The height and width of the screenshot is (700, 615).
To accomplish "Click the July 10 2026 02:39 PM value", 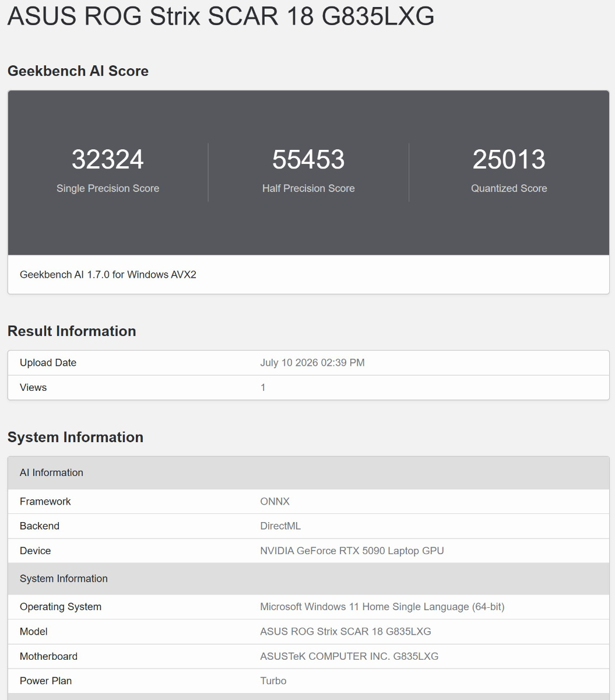I will coord(312,363).
